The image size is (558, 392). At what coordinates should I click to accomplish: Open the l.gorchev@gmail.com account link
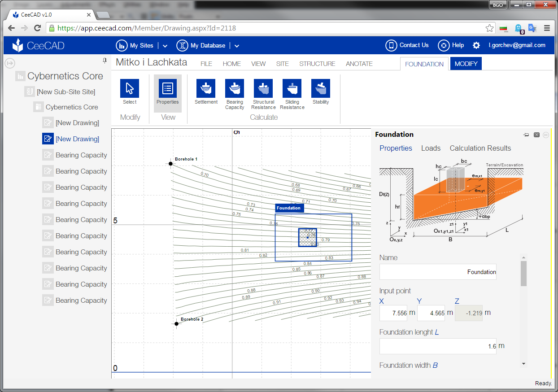tap(517, 45)
